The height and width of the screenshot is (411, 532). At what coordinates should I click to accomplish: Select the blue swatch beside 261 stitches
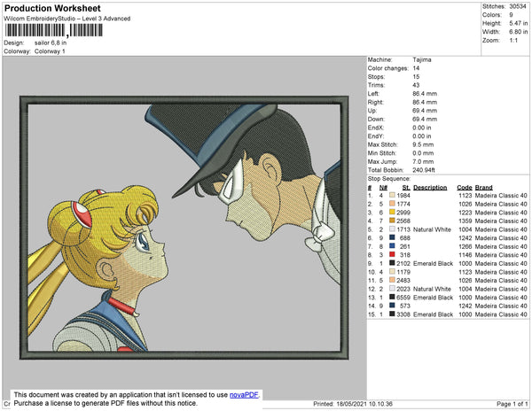[392, 246]
